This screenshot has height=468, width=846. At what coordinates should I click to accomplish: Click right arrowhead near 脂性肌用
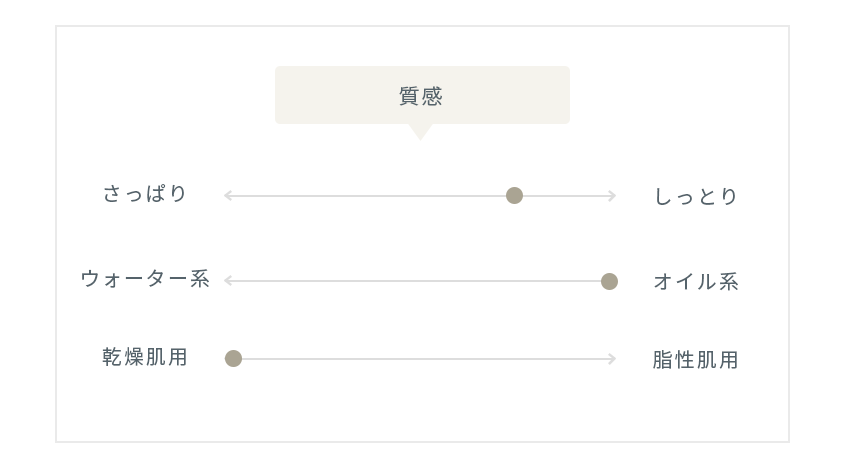(612, 359)
